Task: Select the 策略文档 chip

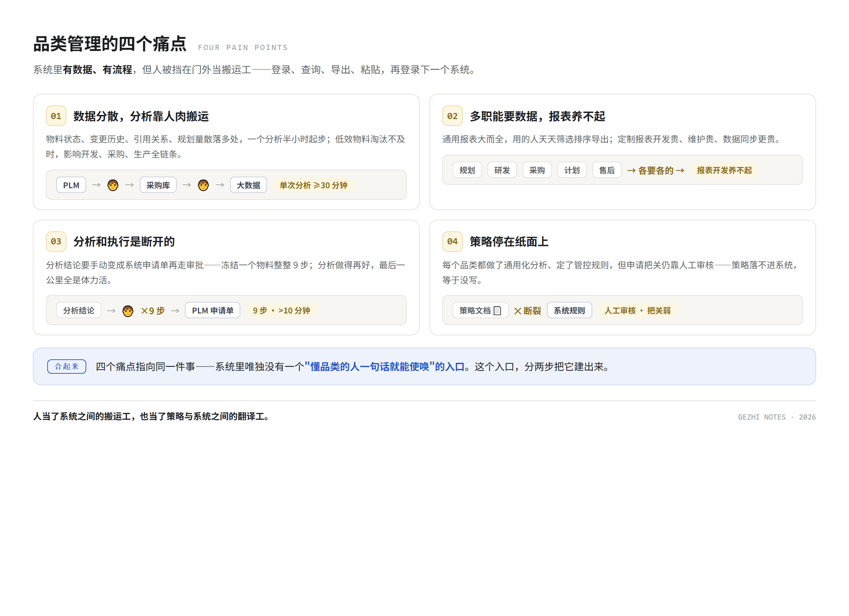Action: coord(481,310)
